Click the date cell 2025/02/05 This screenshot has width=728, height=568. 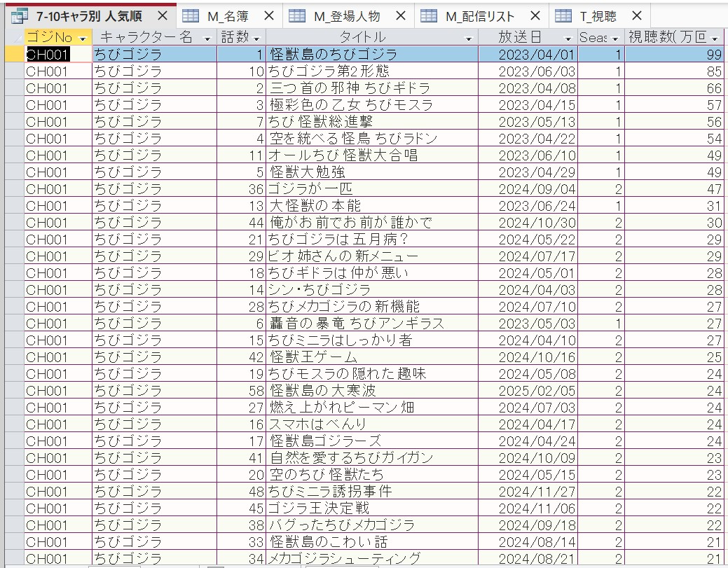528,391
